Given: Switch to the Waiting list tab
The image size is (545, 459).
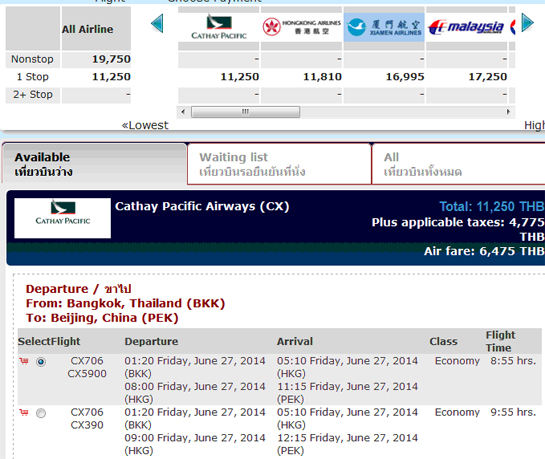Looking at the screenshot, I should 279,164.
